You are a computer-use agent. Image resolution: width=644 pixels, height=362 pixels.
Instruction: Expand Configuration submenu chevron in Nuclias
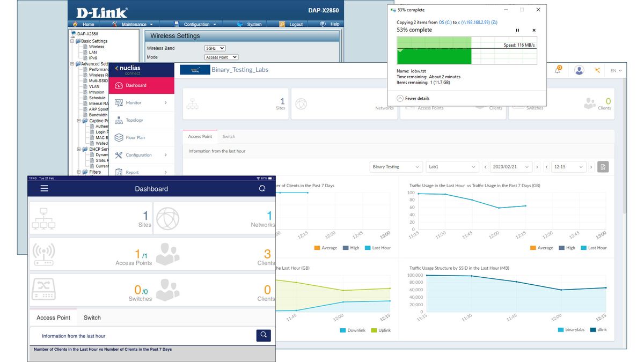point(166,155)
